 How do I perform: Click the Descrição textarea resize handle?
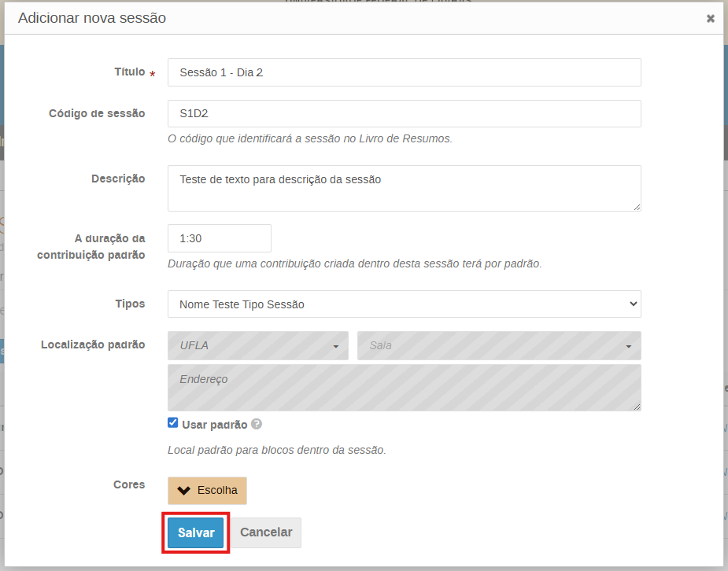pyautogui.click(x=636, y=206)
